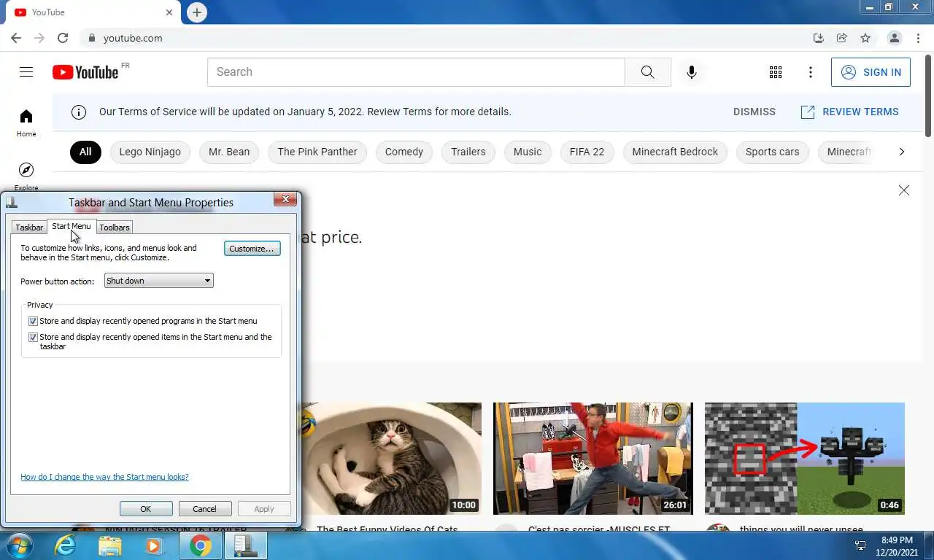Click REVIEW TERMS link
This screenshot has width=934, height=560.
[850, 112]
